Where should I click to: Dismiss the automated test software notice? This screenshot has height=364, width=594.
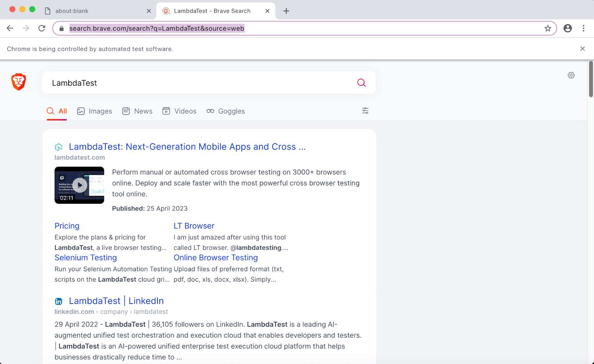[582, 49]
